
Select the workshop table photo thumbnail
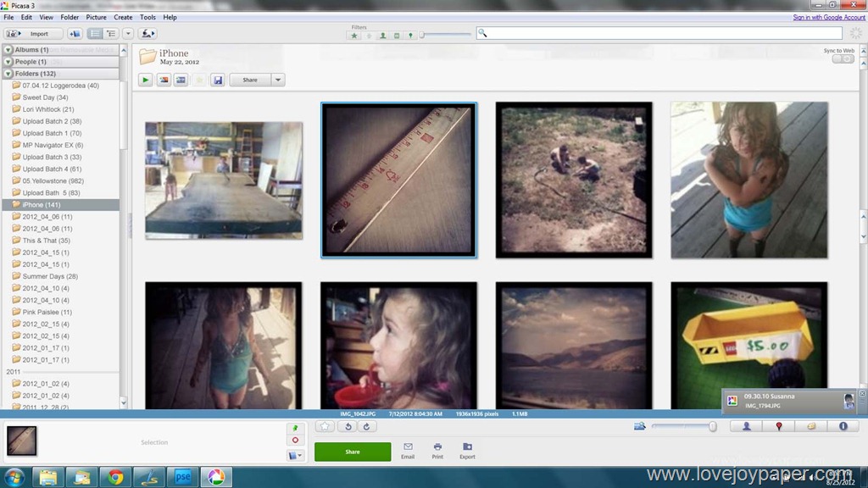coord(224,180)
